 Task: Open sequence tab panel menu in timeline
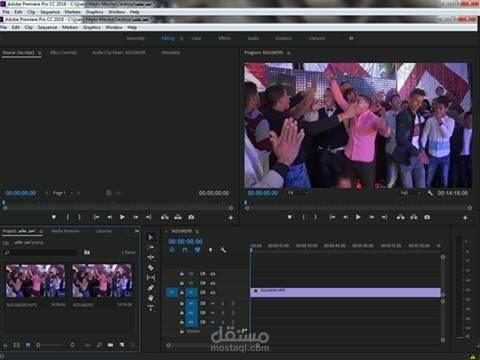tap(197, 231)
